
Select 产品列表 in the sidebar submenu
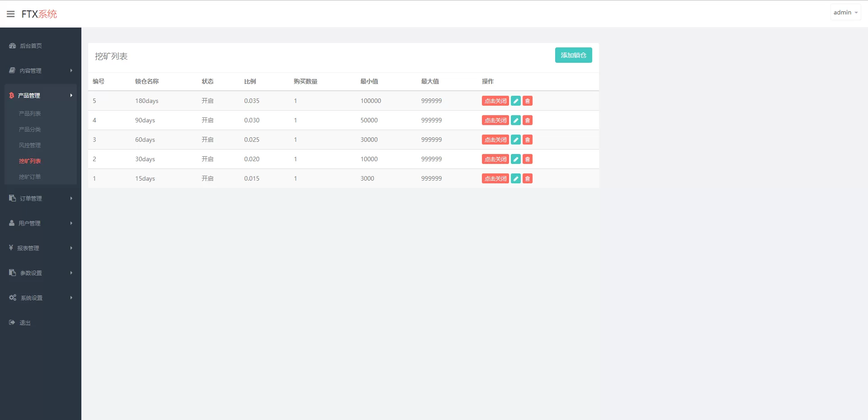coord(30,113)
